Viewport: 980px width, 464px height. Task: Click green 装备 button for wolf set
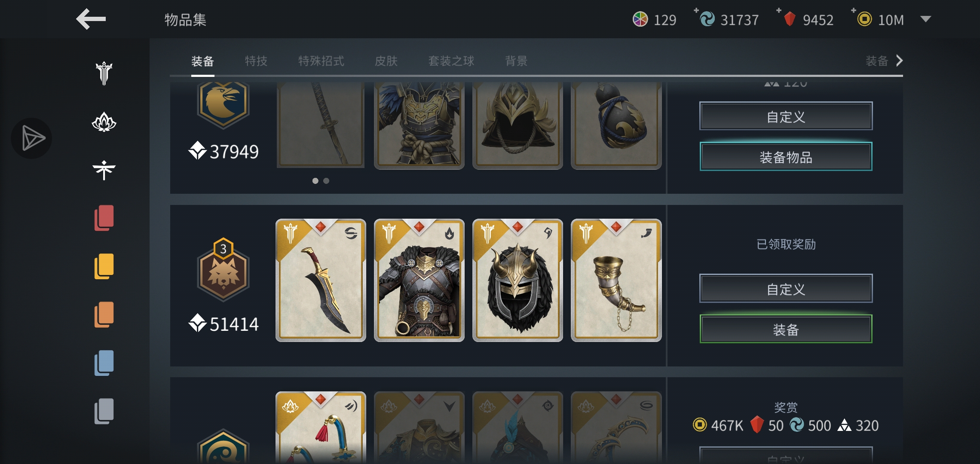coord(786,329)
